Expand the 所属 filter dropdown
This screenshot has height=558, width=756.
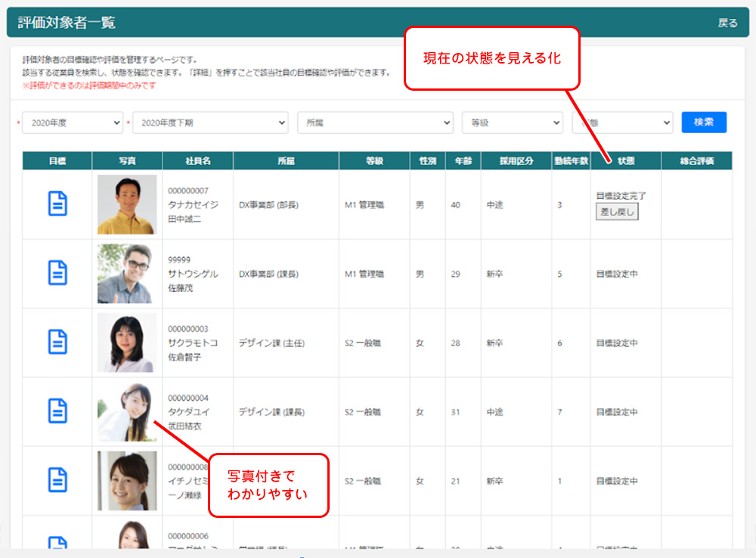pyautogui.click(x=375, y=122)
